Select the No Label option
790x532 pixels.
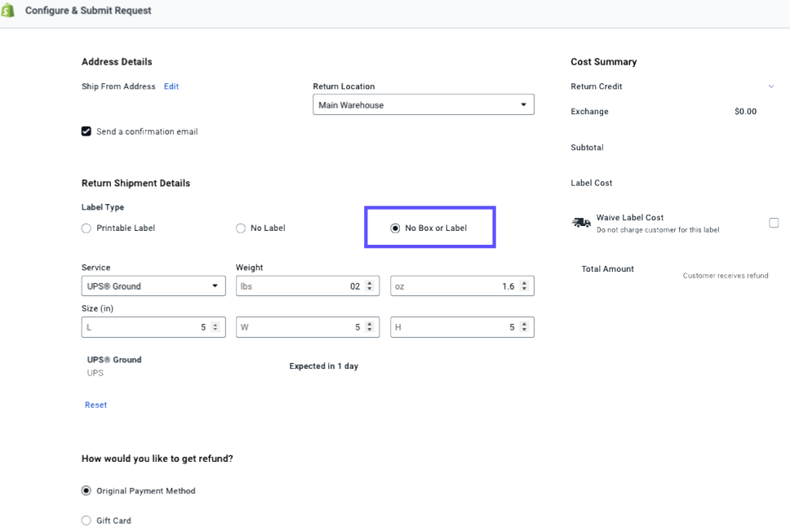[x=241, y=228]
